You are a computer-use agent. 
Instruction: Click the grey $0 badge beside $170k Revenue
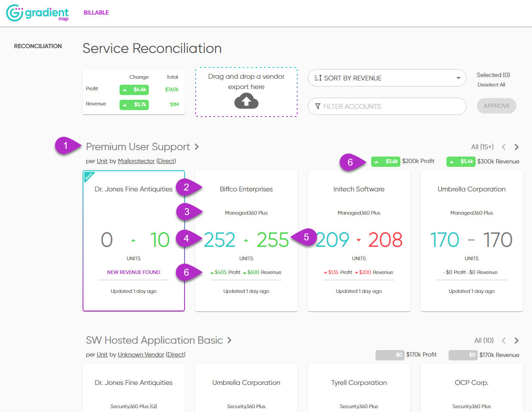click(463, 355)
